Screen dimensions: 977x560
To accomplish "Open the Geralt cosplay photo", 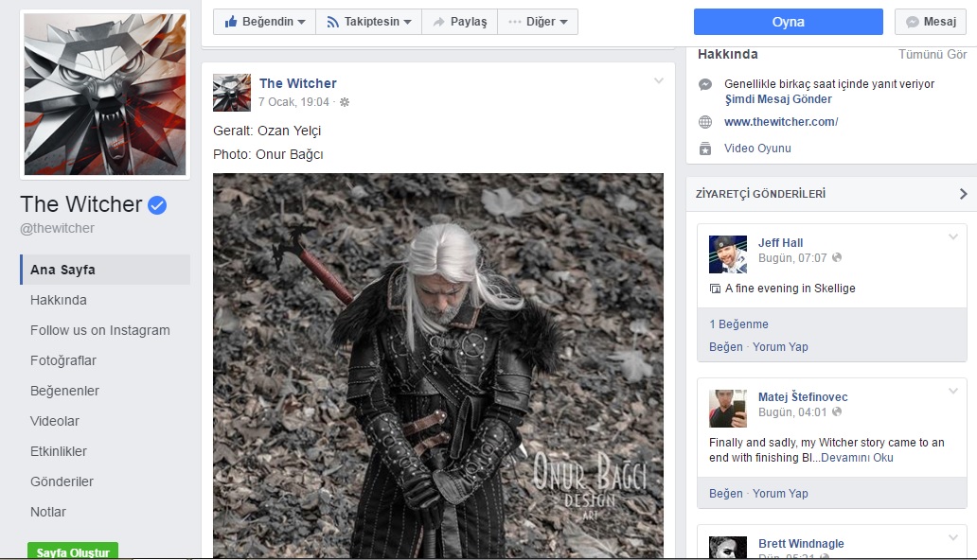I will click(x=438, y=366).
